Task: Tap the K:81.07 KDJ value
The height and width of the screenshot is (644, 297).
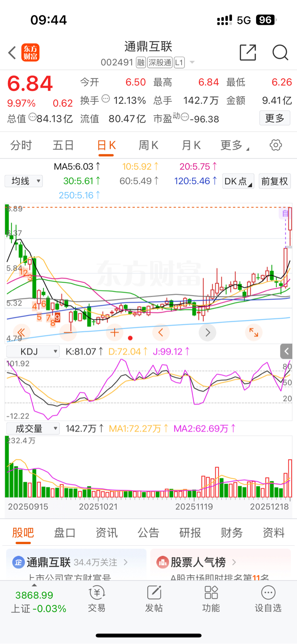Action: [84, 352]
